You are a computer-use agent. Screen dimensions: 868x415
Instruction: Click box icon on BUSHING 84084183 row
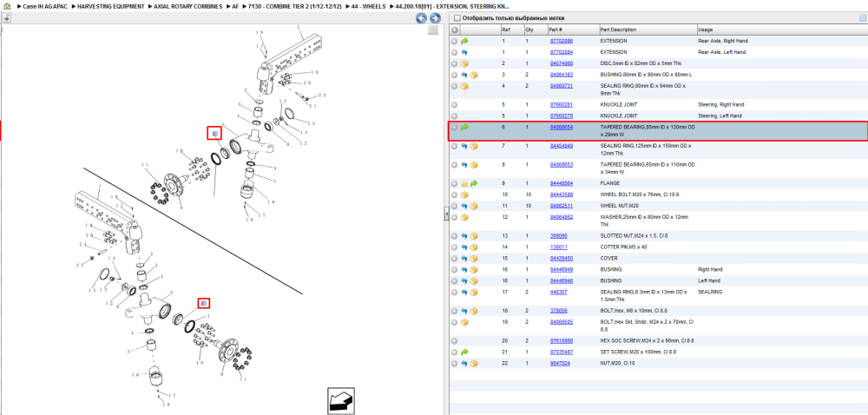474,75
